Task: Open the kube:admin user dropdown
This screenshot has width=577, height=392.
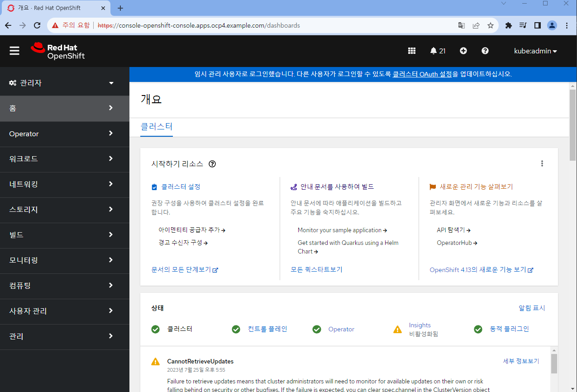Action: [x=535, y=51]
